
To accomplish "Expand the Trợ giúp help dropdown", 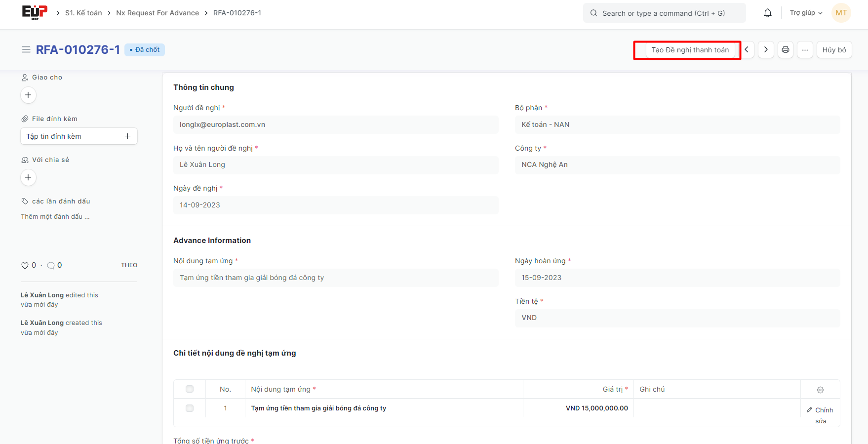I will 806,13.
